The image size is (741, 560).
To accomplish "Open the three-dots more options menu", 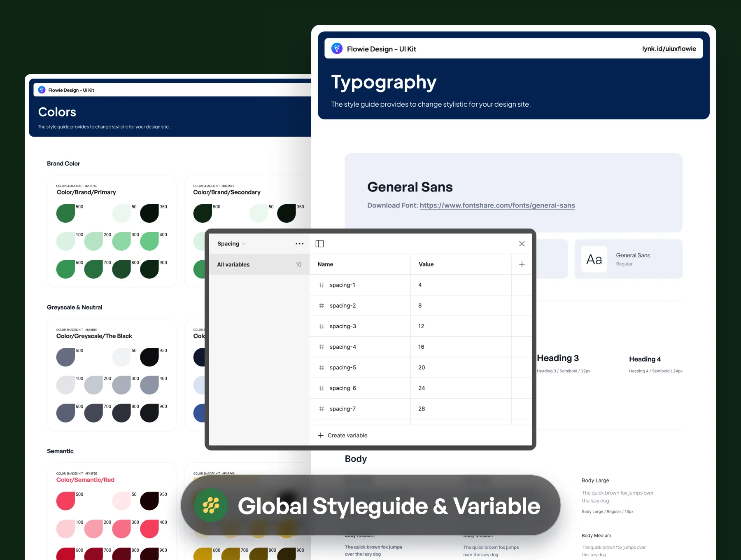I will click(x=299, y=244).
